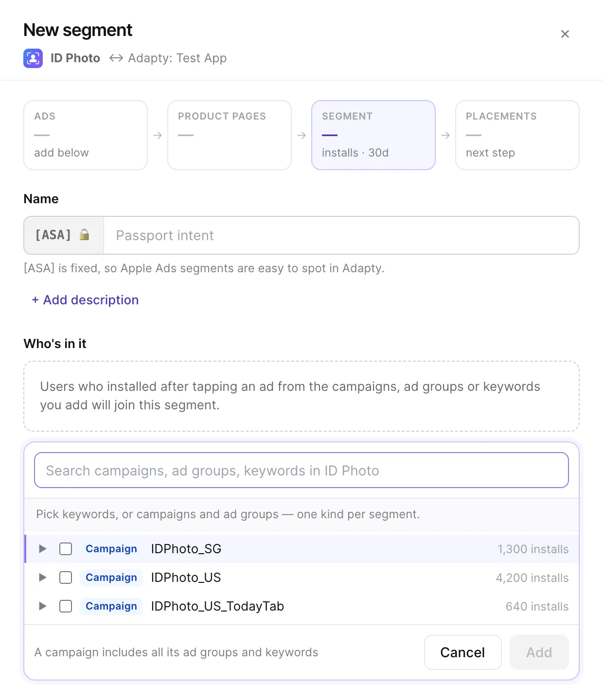Image resolution: width=603 pixels, height=700 pixels.
Task: Click the IDPhoto_SG campaign name
Action: (186, 549)
